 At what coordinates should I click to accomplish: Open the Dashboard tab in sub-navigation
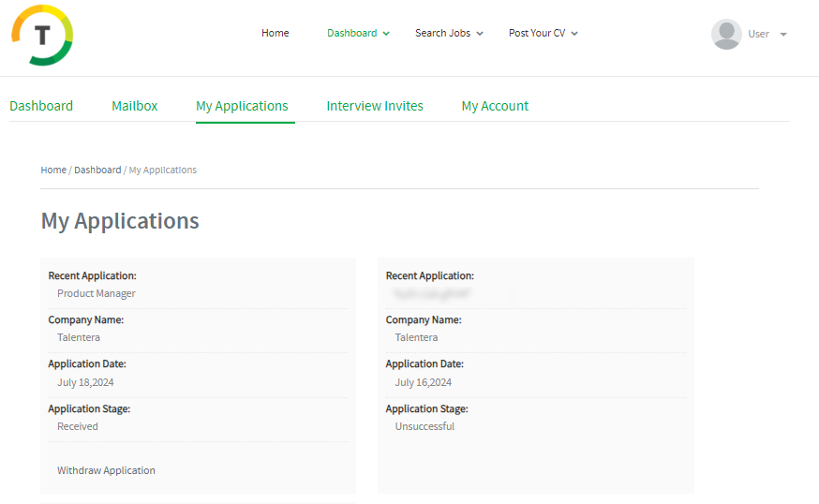pos(41,106)
